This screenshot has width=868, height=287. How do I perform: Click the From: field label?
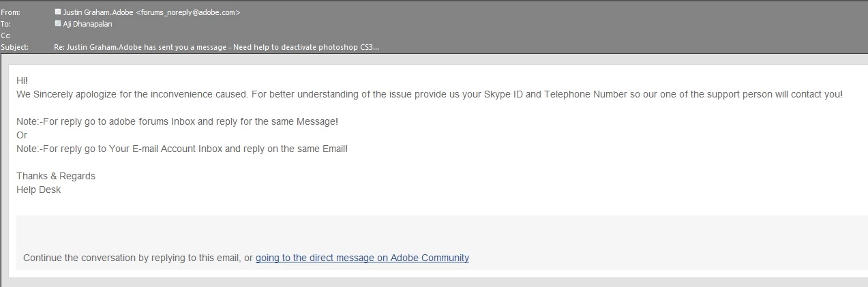[x=11, y=12]
